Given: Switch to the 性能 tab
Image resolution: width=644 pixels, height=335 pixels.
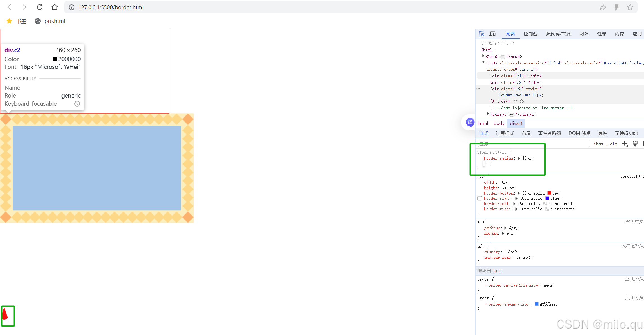Looking at the screenshot, I should pos(602,34).
